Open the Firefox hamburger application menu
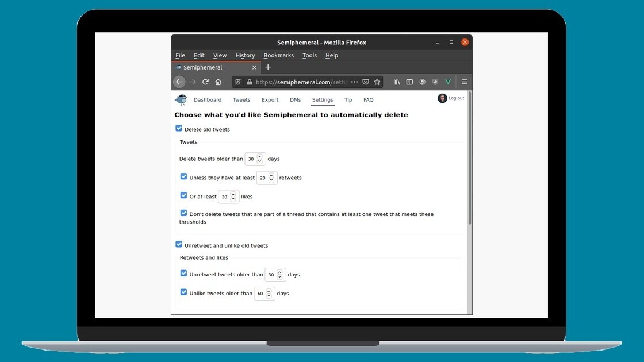The height and width of the screenshot is (362, 644). (x=465, y=82)
